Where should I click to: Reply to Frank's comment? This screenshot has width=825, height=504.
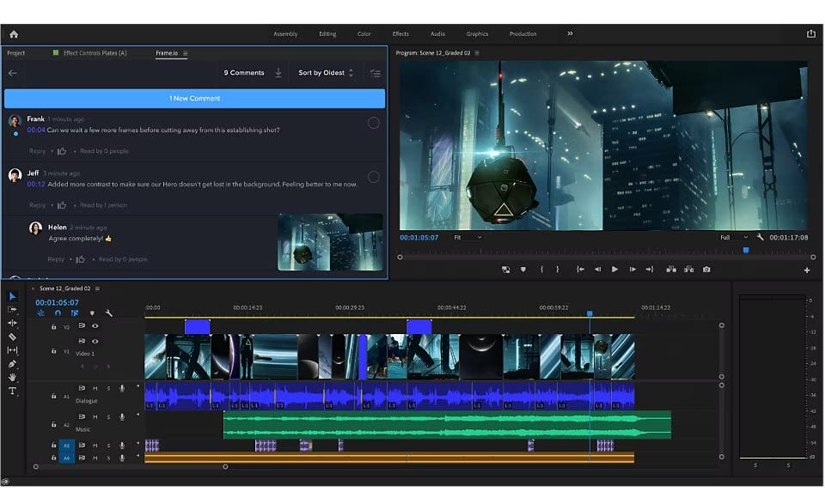coord(36,150)
